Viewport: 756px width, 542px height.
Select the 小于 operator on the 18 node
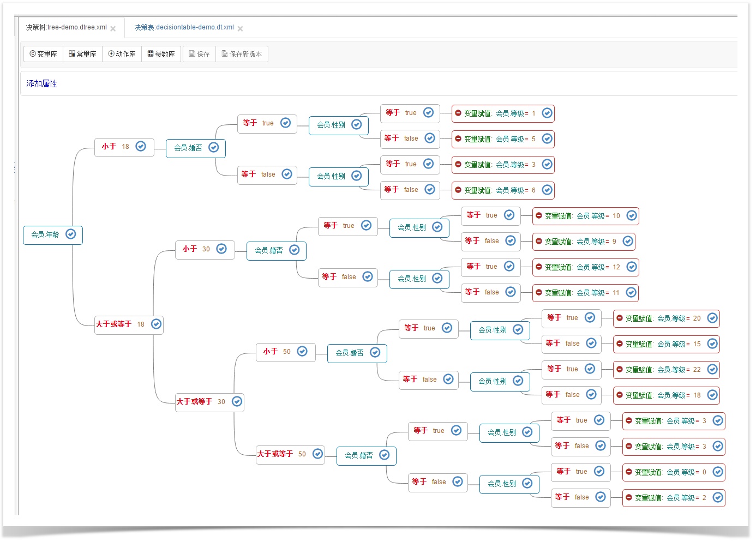coord(109,146)
